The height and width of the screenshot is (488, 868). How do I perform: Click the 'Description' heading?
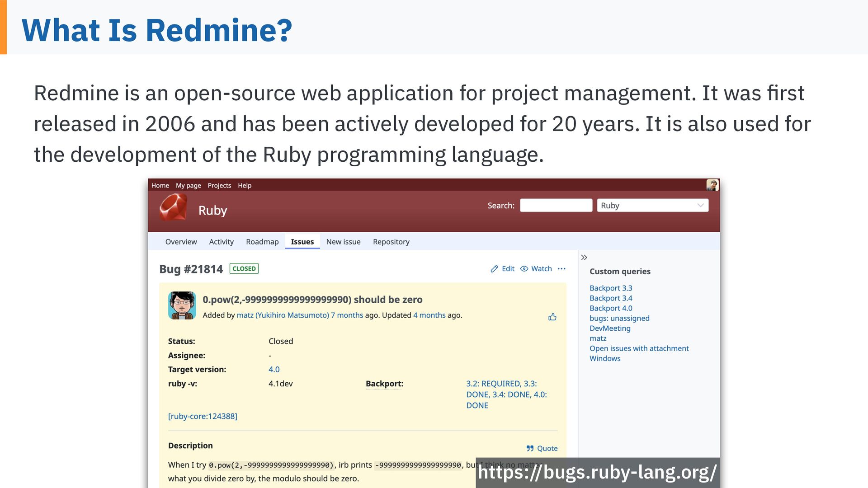tap(190, 446)
